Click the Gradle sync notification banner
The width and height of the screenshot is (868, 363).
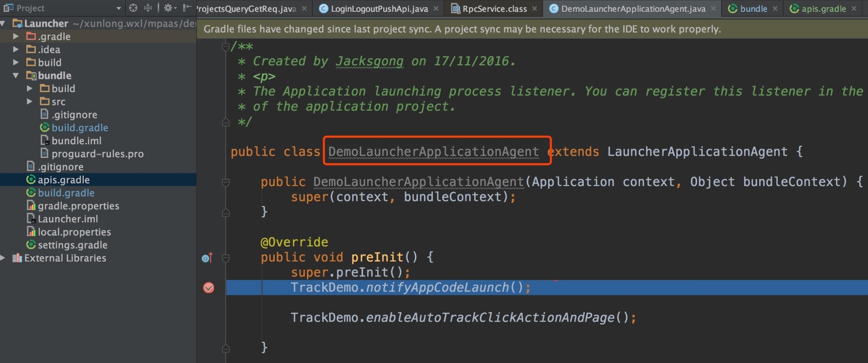pos(532,29)
